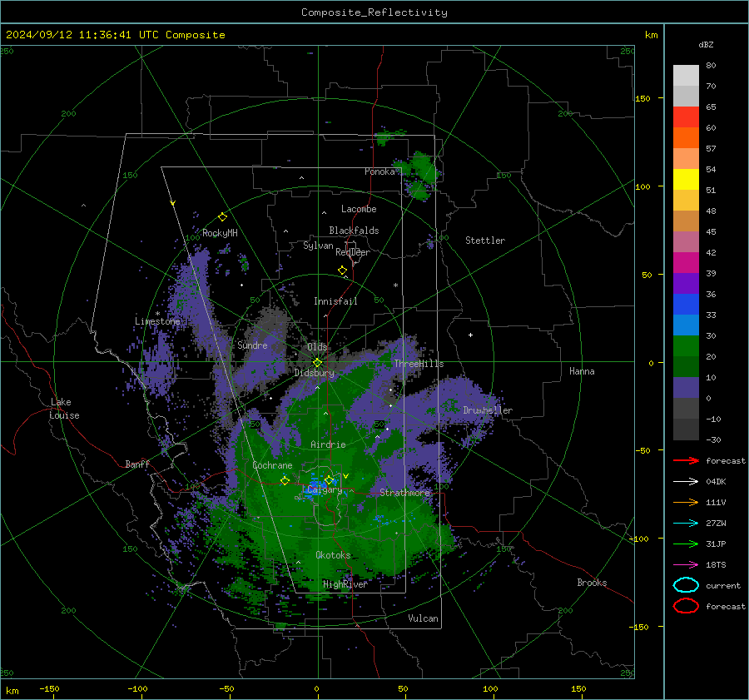Select the white 04DK arrow legend icon

pyautogui.click(x=686, y=482)
